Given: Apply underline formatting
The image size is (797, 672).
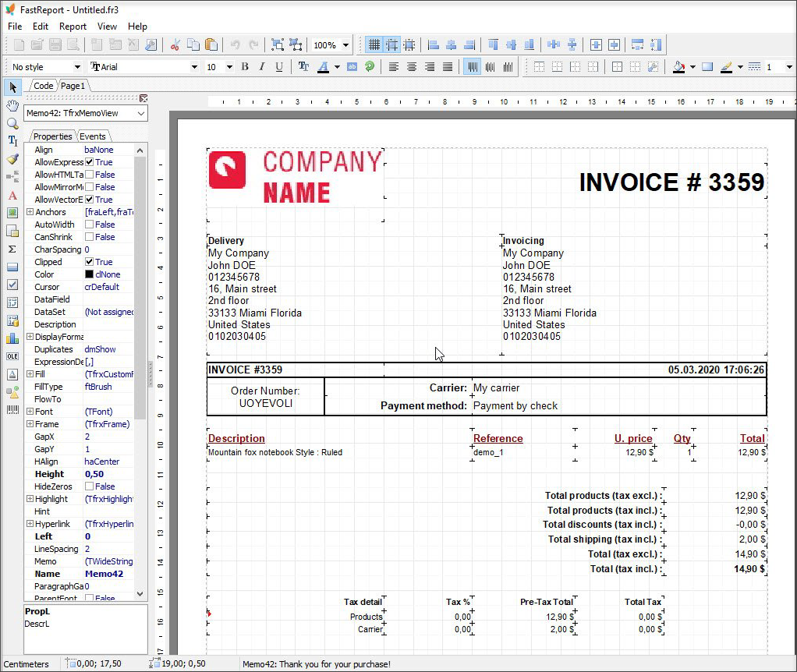Looking at the screenshot, I should click(x=279, y=66).
